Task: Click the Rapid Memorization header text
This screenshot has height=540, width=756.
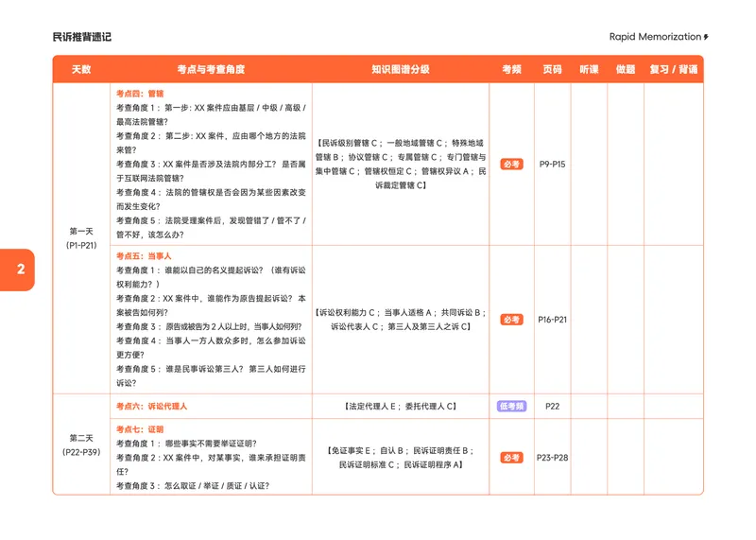Action: (x=655, y=37)
